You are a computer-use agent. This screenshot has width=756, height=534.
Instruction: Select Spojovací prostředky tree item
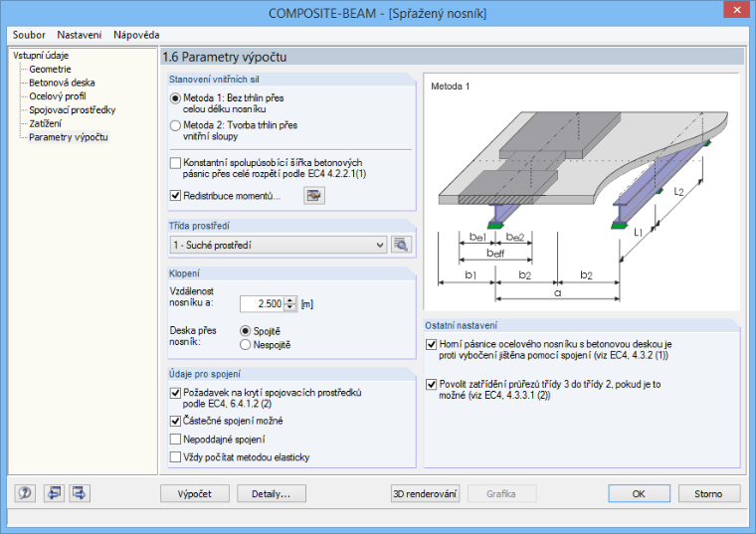pos(73,110)
